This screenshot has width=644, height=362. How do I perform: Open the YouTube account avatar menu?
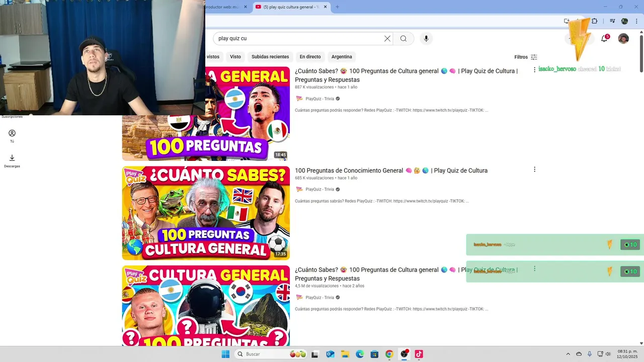tap(623, 39)
